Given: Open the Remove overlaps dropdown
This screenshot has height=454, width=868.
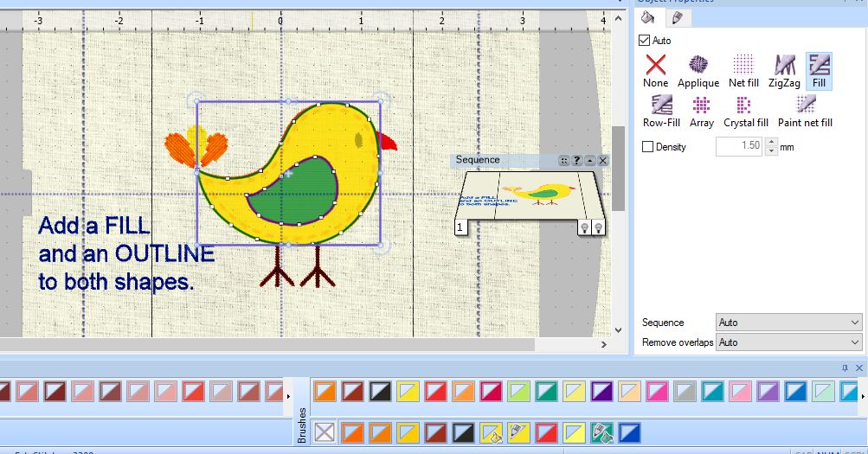Looking at the screenshot, I should click(x=788, y=342).
